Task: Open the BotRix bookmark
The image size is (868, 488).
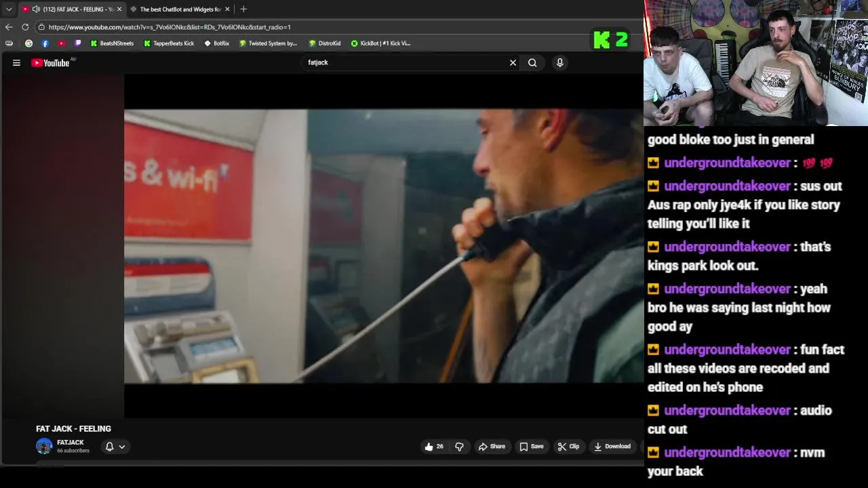Action: coord(217,43)
